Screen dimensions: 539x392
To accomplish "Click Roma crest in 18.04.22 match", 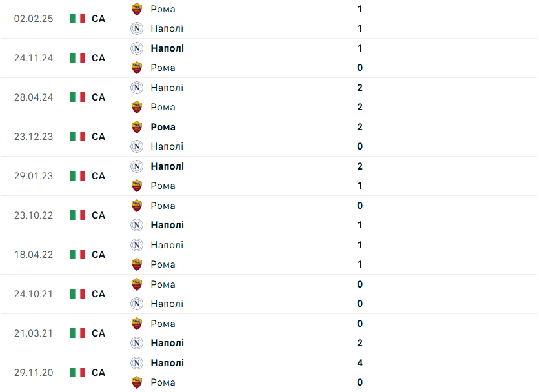I will 136,264.
